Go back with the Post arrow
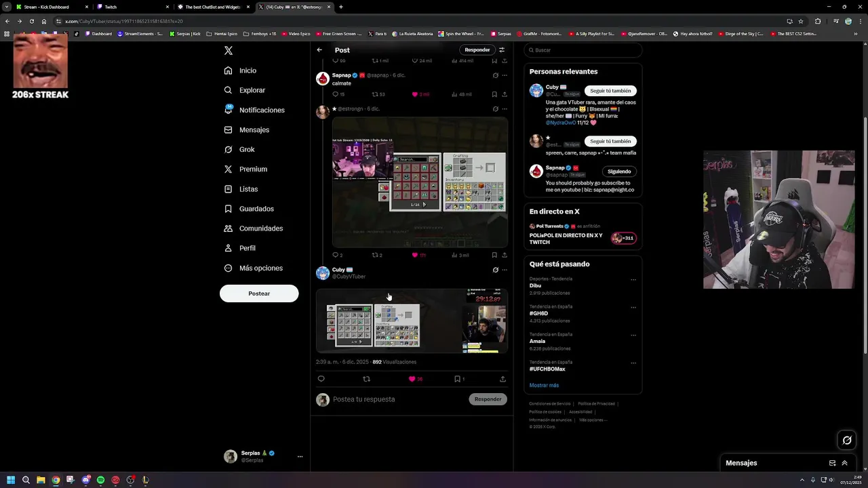Viewport: 868px width, 488px height. click(319, 49)
